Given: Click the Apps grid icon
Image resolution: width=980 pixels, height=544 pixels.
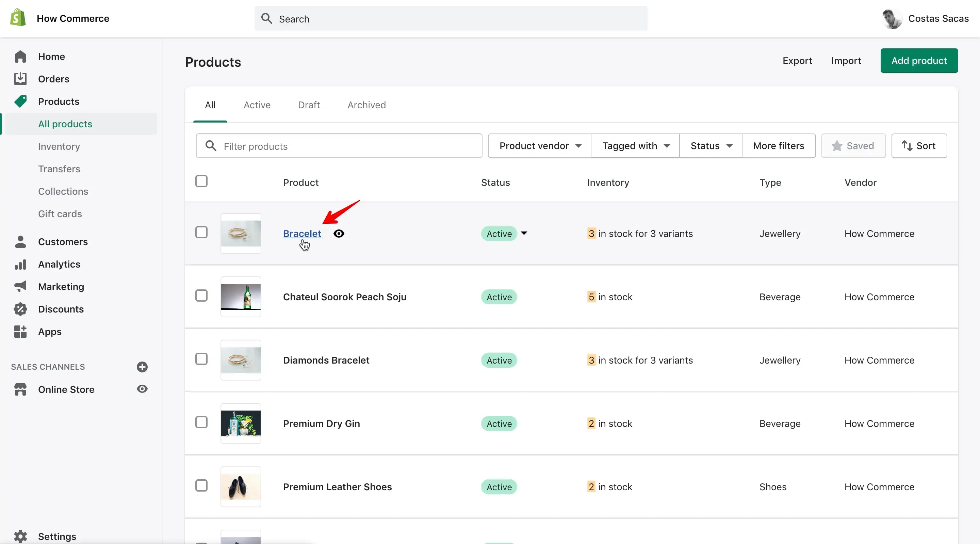Looking at the screenshot, I should click(20, 332).
